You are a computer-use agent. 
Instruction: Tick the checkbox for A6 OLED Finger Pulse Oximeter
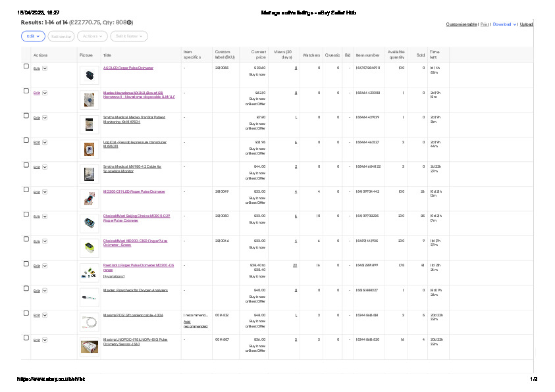tap(26, 66)
